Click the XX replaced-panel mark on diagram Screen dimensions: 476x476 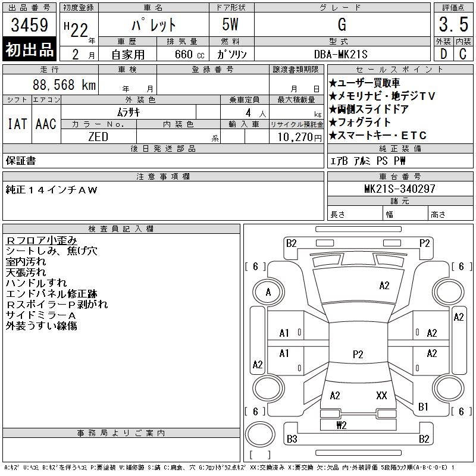[381, 396]
